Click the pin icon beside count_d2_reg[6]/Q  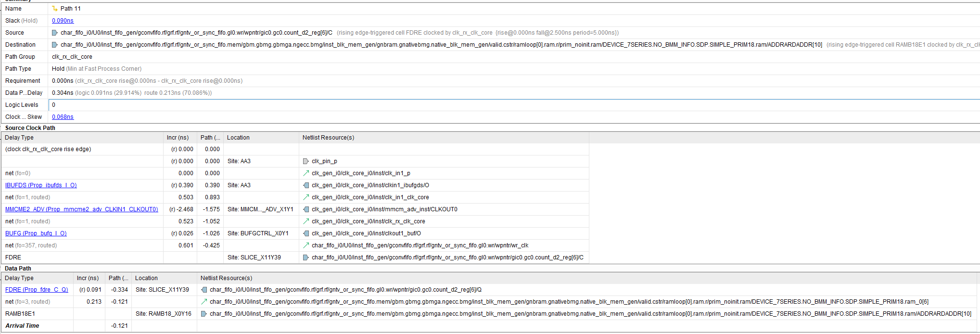204,290
